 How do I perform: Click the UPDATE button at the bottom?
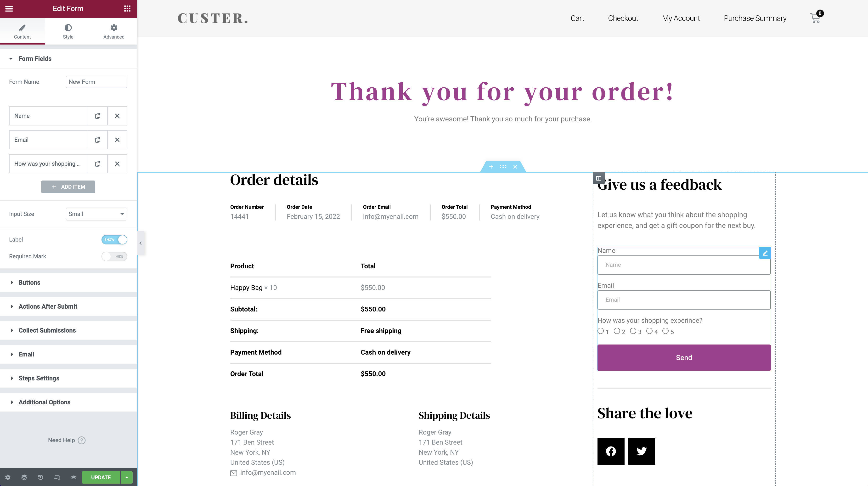point(101,477)
